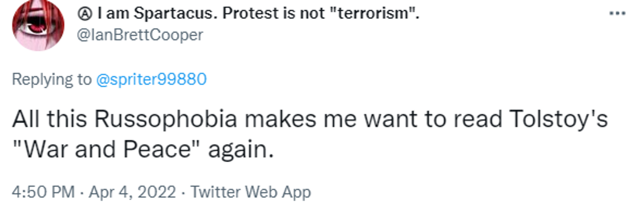The height and width of the screenshot is (205, 644).
Task: Click the circled A symbol before the name
Action: tap(85, 14)
